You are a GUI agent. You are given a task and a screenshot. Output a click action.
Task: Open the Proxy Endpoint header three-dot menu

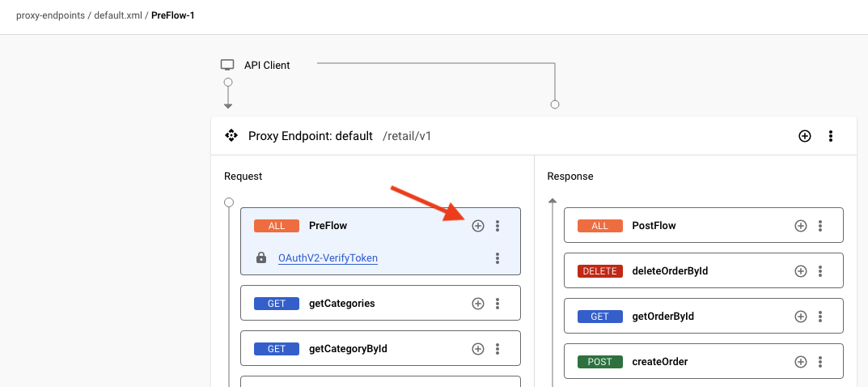pos(830,136)
